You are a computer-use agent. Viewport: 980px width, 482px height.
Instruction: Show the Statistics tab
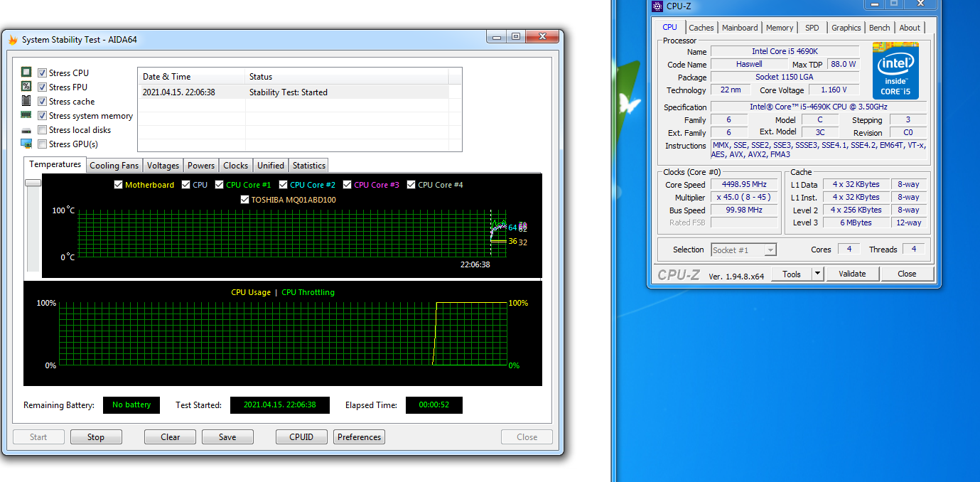(x=309, y=166)
